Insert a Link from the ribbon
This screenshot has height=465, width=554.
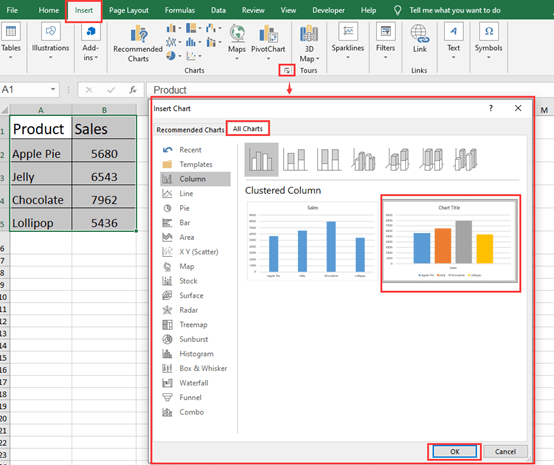420,38
